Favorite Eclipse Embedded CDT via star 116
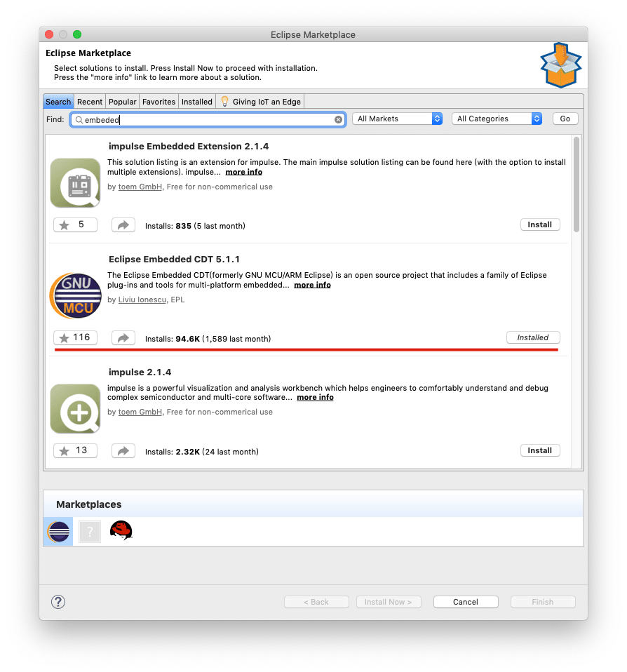This screenshot has width=627, height=672. click(76, 337)
